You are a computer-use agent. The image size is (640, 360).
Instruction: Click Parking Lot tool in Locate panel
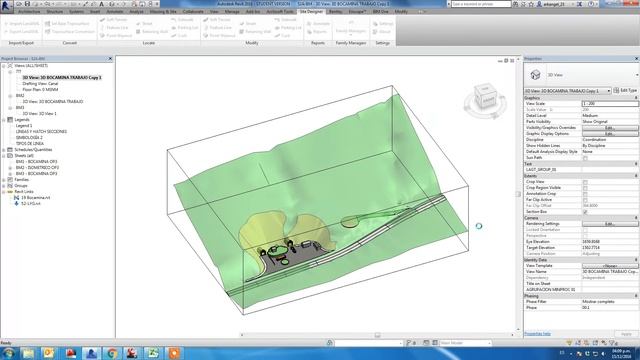click(185, 27)
